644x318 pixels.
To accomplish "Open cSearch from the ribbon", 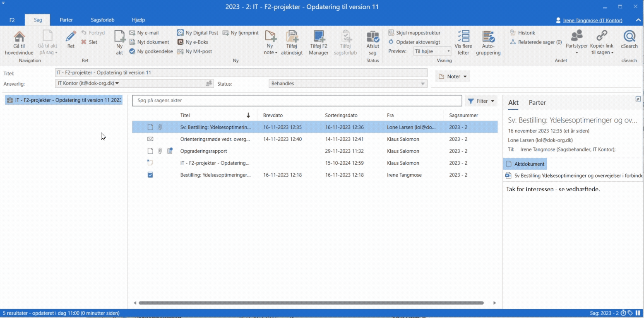I will pyautogui.click(x=629, y=37).
